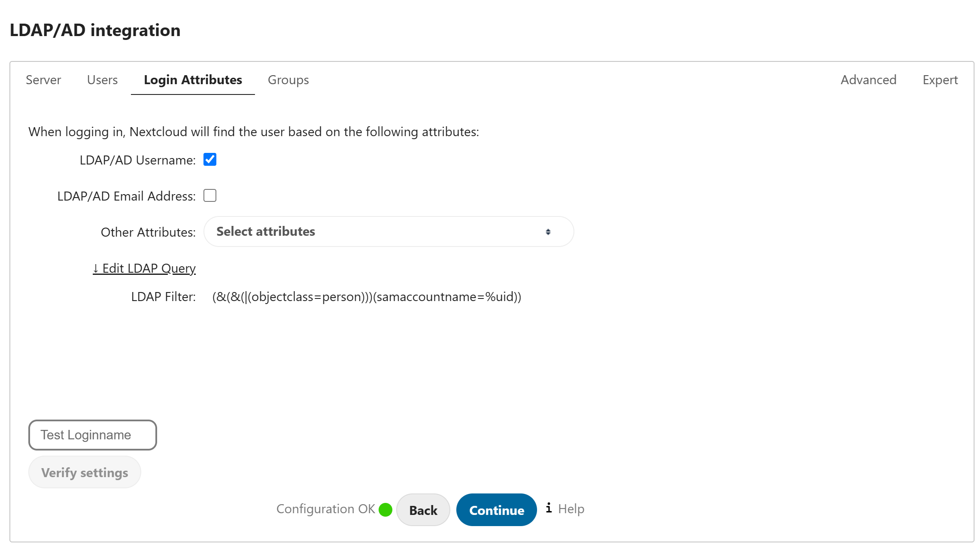Expand Edit LDAP Query section

click(144, 268)
